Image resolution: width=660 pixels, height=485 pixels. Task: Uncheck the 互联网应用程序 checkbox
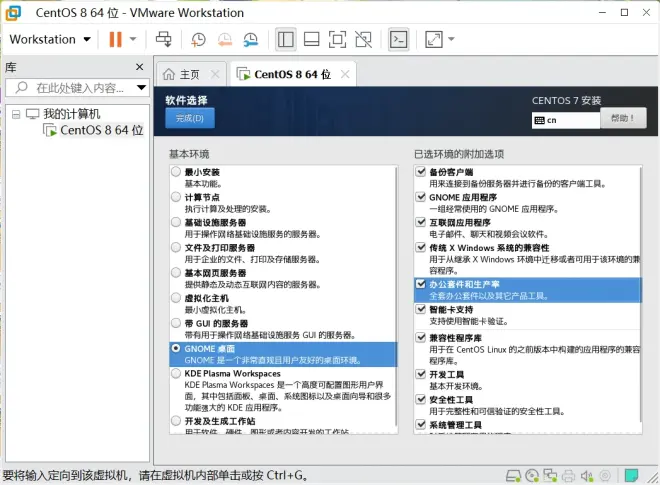[x=420, y=222]
